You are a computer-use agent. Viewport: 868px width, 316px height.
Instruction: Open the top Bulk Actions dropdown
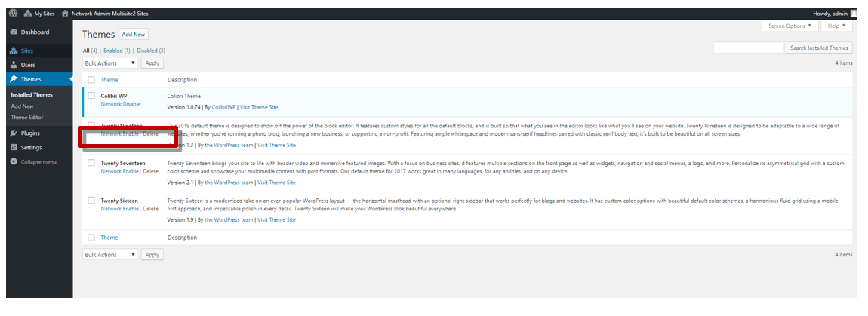pyautogui.click(x=110, y=63)
